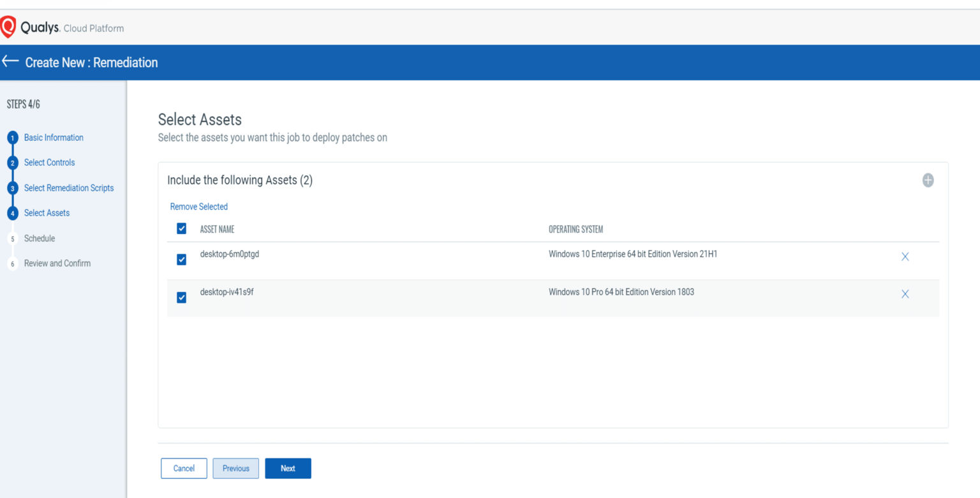Remove desktop-iv41s9f using its X icon
The height and width of the screenshot is (498, 980).
point(905,294)
